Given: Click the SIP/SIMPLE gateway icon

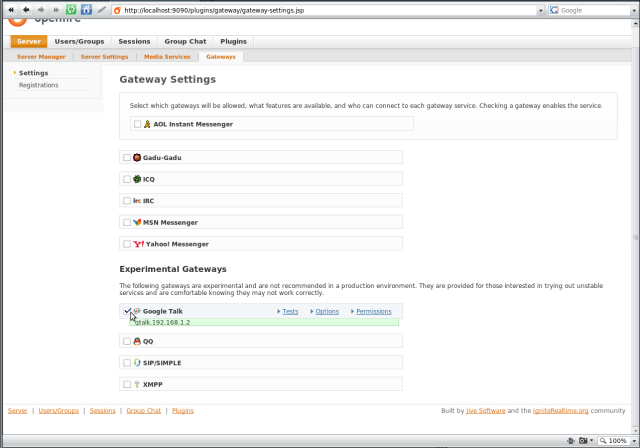Looking at the screenshot, I should [137, 363].
